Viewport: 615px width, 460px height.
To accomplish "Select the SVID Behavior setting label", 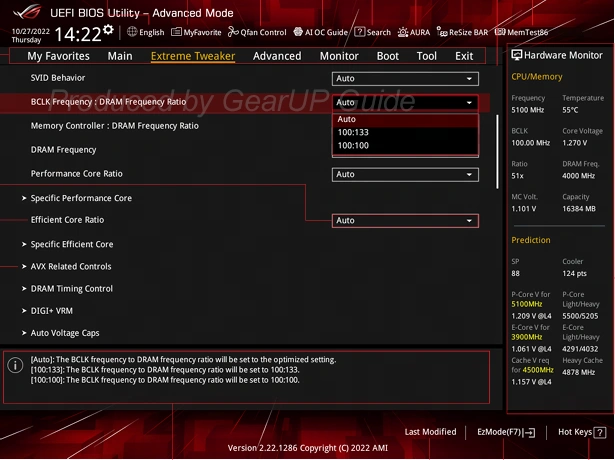I will point(58,78).
